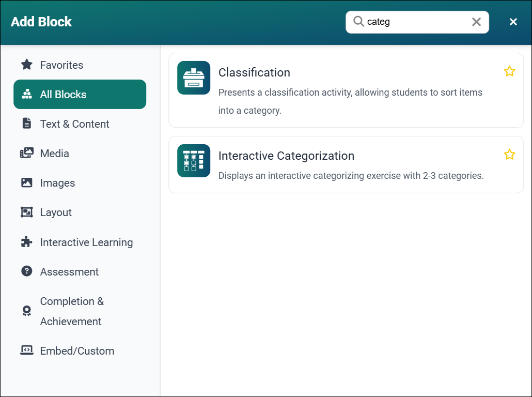Click the Media filmstrip icon in the sidebar
532x397 pixels.
click(x=26, y=153)
